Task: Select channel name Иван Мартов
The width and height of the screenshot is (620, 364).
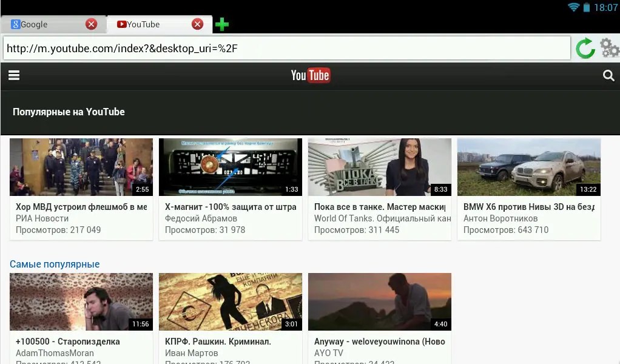Action: (x=191, y=353)
